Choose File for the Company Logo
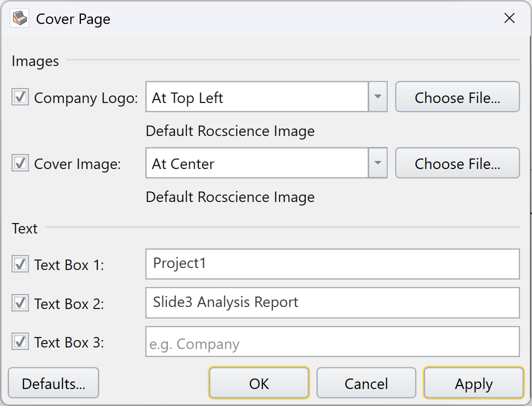The image size is (532, 406). click(457, 97)
